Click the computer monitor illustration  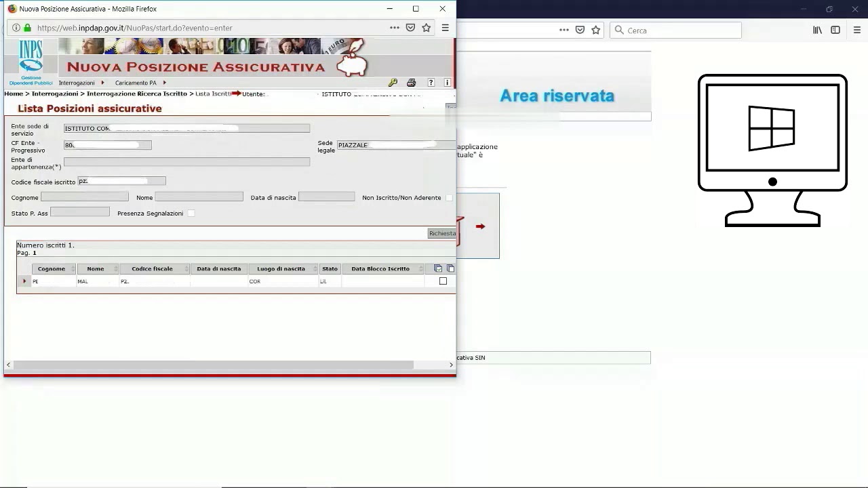pyautogui.click(x=772, y=150)
